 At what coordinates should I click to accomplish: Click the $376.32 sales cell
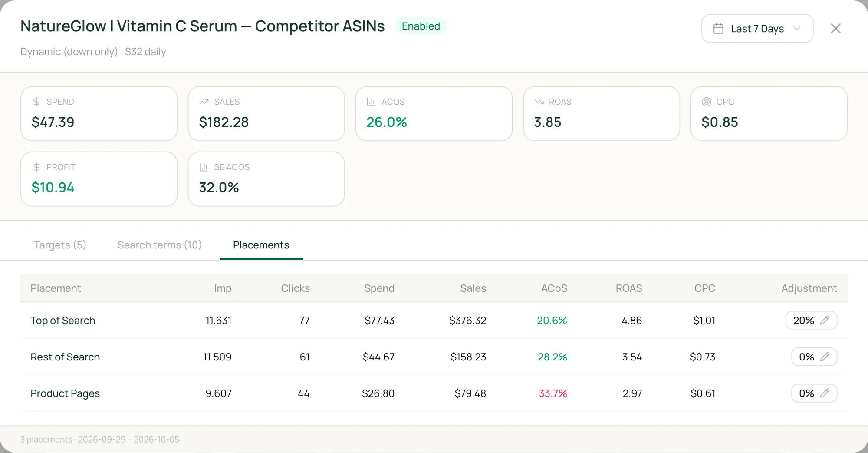[x=468, y=321]
